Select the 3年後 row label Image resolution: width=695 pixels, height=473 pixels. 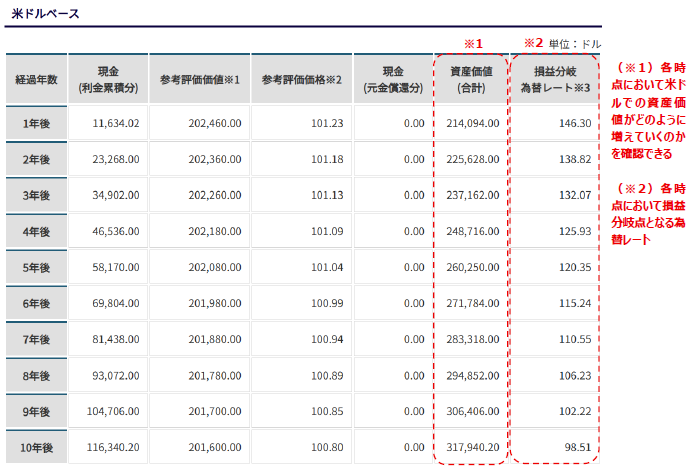pyautogui.click(x=36, y=195)
